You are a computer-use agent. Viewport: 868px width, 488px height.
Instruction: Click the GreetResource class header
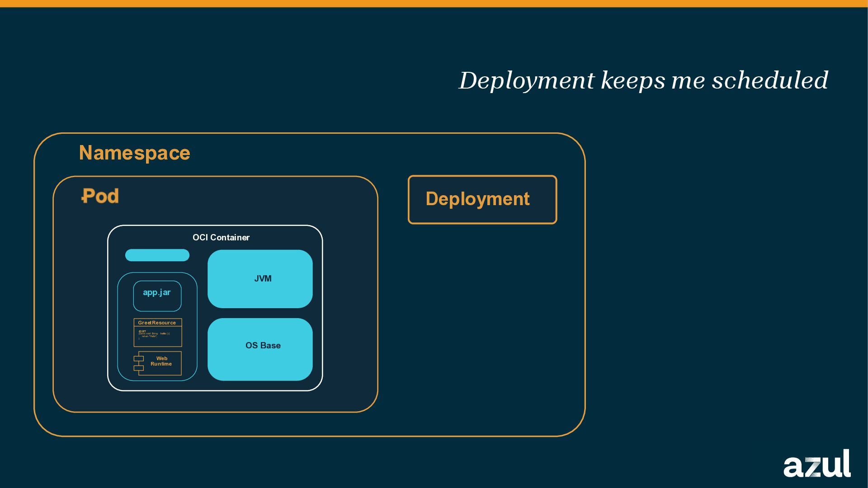[x=157, y=323]
